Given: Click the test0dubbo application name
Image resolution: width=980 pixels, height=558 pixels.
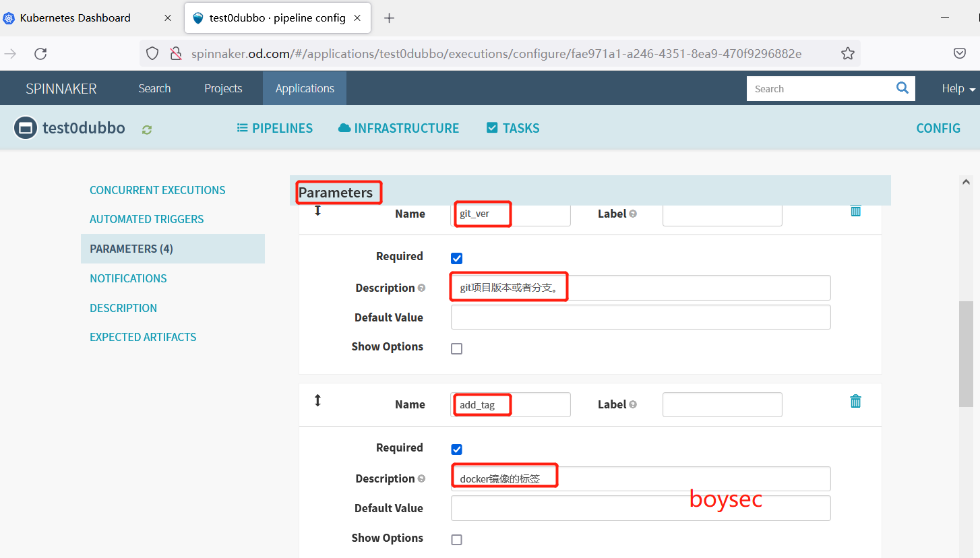Looking at the screenshot, I should (x=84, y=128).
